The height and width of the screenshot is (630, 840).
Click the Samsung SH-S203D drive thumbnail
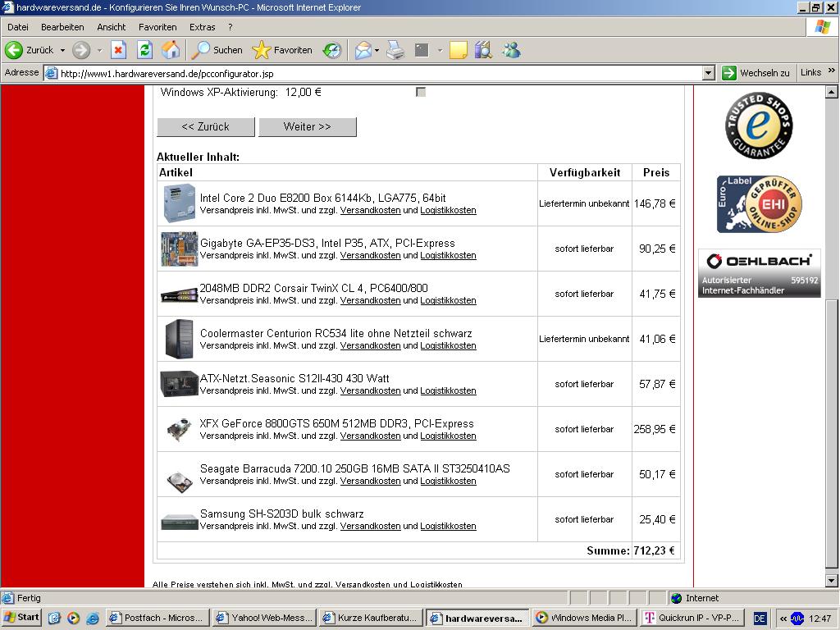pos(180,522)
